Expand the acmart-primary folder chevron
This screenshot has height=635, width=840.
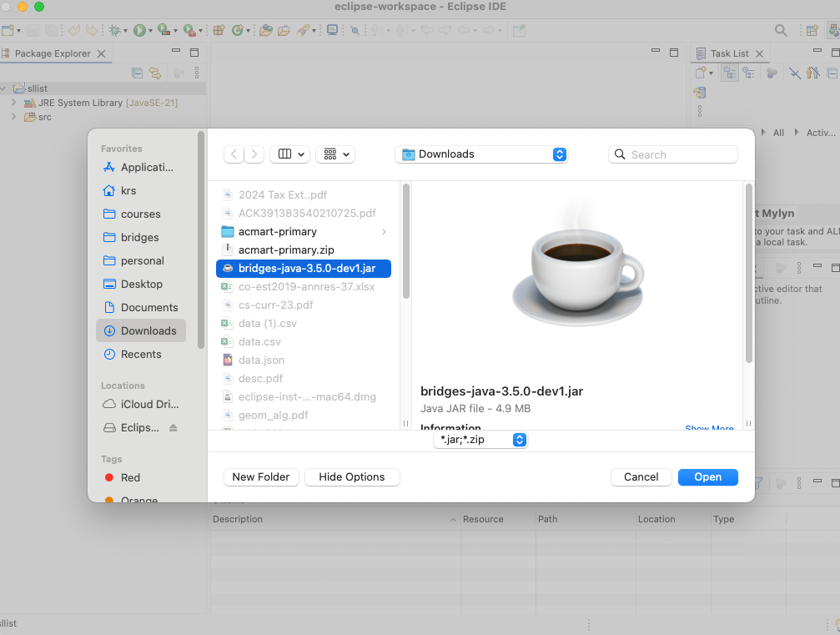point(384,231)
